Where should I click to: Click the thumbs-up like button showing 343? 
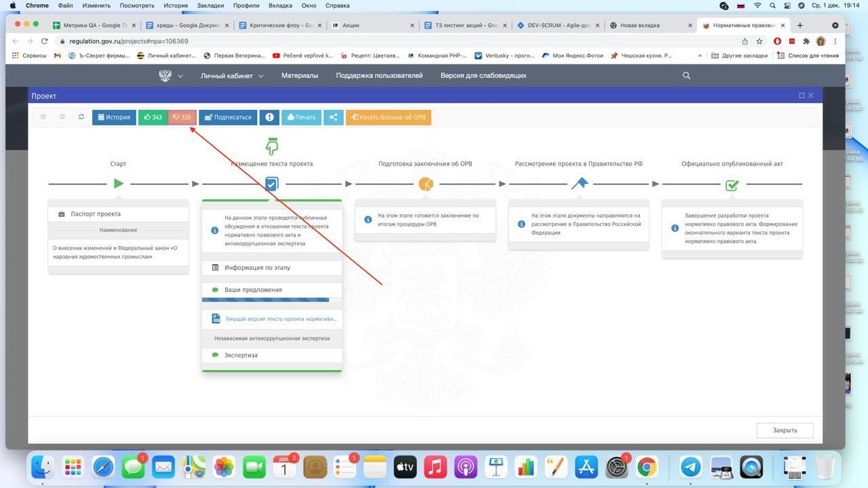click(x=153, y=117)
